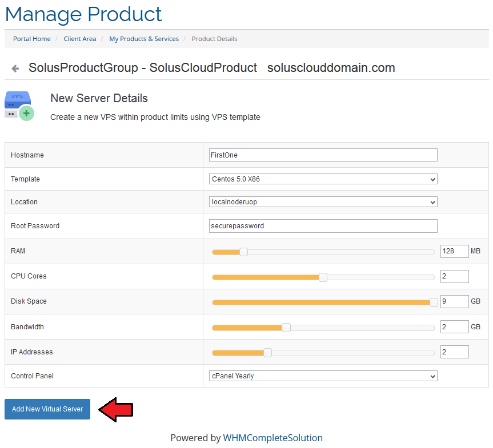Click the Disk Space slider handle
Image resolution: width=493 pixels, height=448 pixels.
pos(434,302)
